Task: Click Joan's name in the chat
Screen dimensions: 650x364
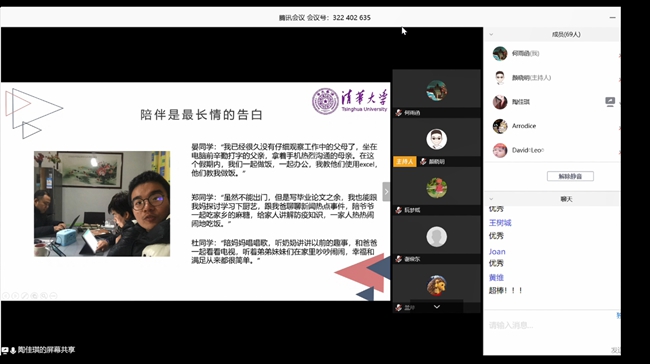Action: pyautogui.click(x=497, y=252)
